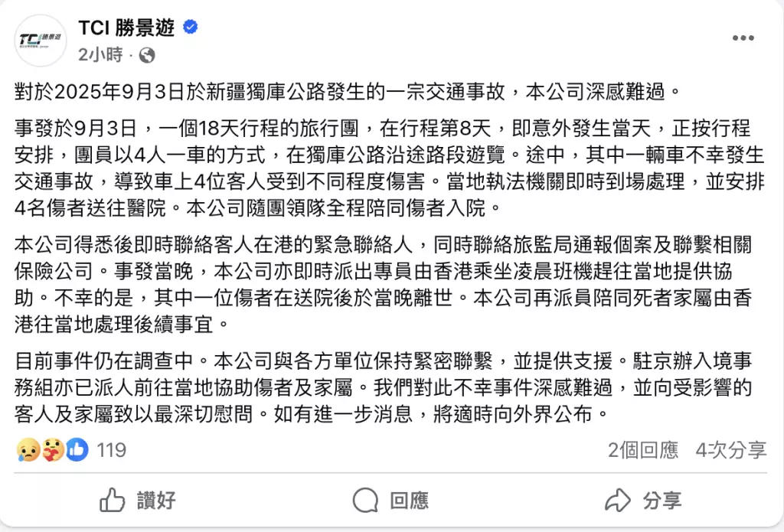Show the 4次分享 shares list

[730, 450]
